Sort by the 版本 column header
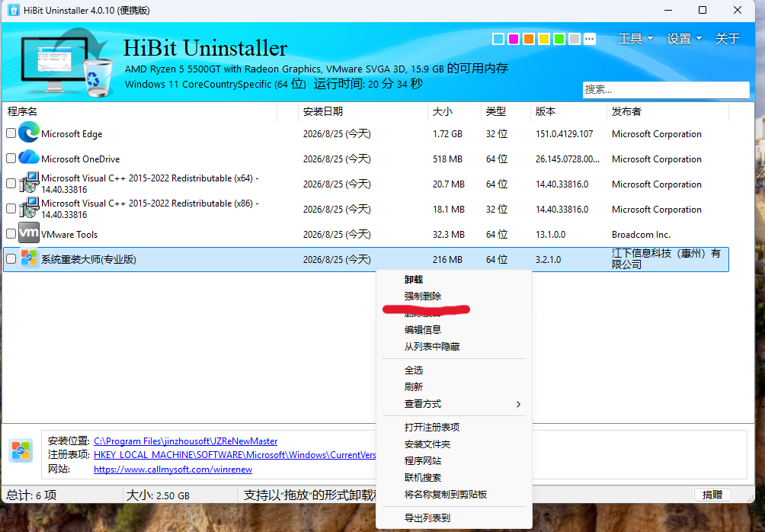765x532 pixels. pos(546,112)
